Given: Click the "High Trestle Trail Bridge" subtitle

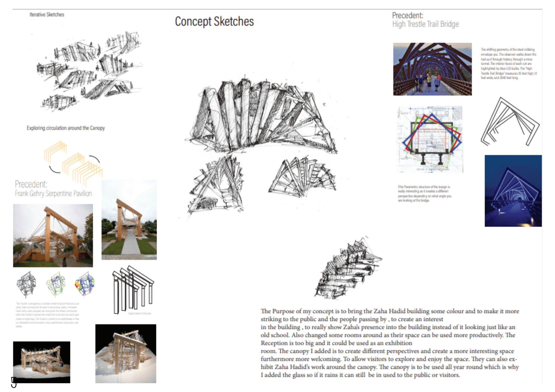Looking at the screenshot, I should [x=426, y=24].
